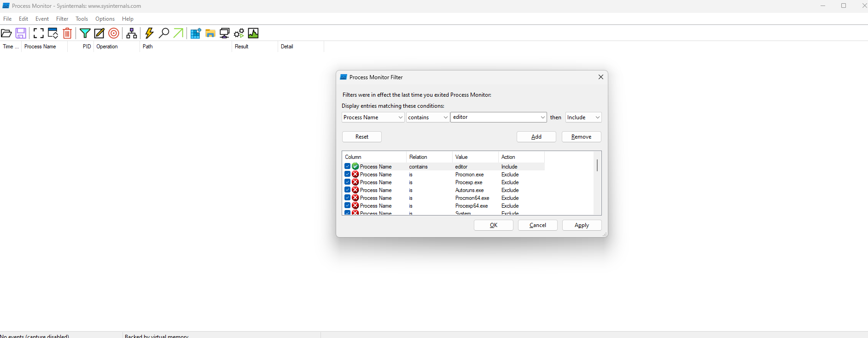Click the red exclude icon beside Procexp64.exe
Viewport: 868px width, 338px height.
pyautogui.click(x=355, y=205)
